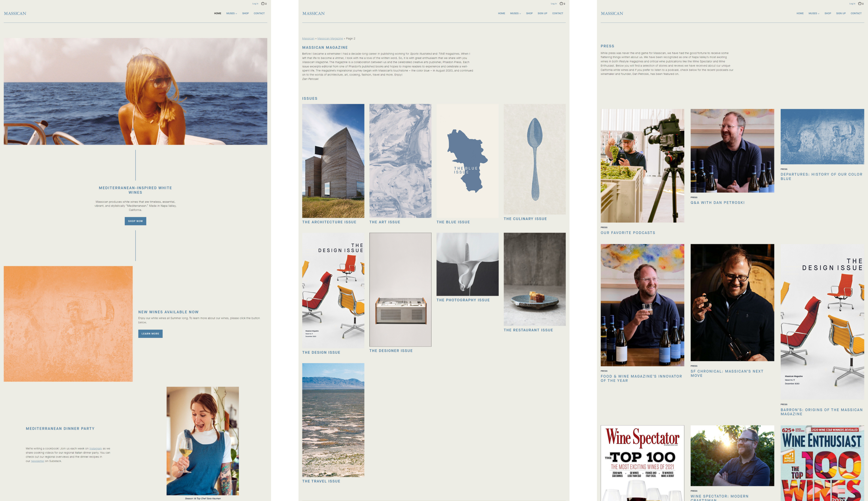Click the SHOP NOW button
Screen dimensions: 868x501
pos(136,221)
